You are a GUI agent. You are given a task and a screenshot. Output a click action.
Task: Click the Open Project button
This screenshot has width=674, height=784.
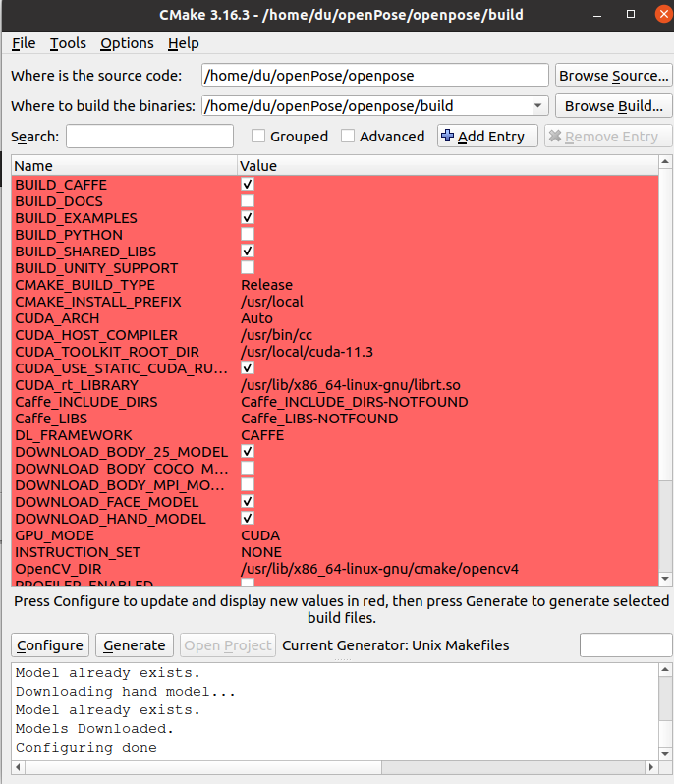(228, 645)
